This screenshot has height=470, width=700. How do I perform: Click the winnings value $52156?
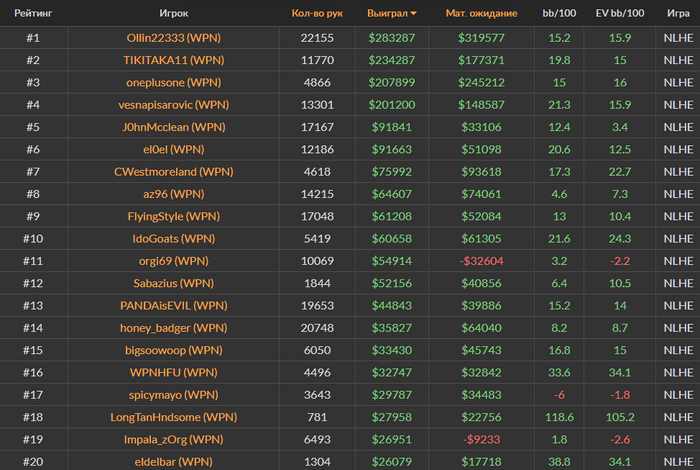pyautogui.click(x=392, y=283)
